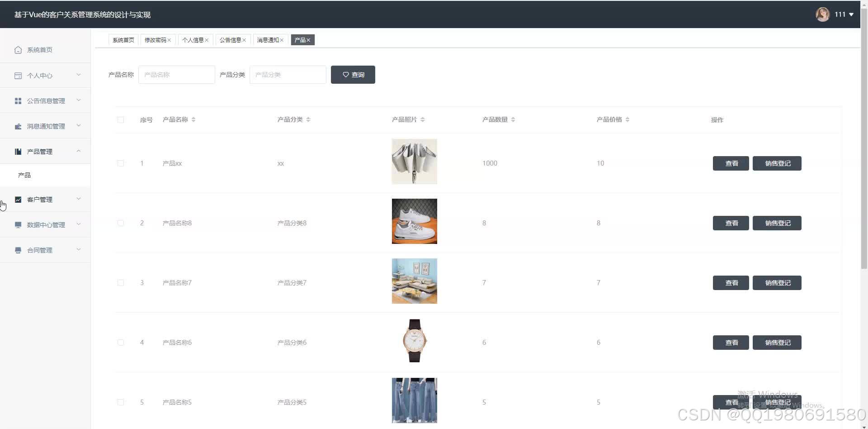Click the 数据中心管理 monitor icon
Screen dimensions: 868x429
pos(18,225)
